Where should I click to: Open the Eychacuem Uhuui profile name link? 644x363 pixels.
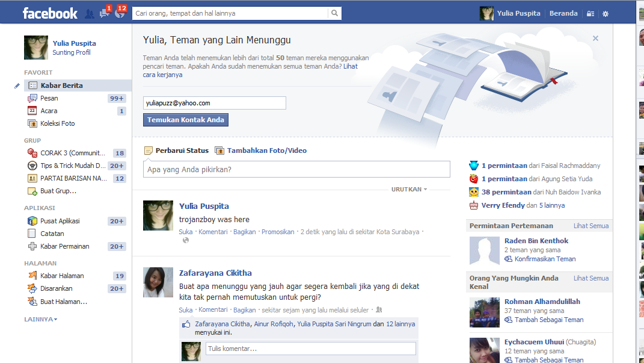coord(534,342)
